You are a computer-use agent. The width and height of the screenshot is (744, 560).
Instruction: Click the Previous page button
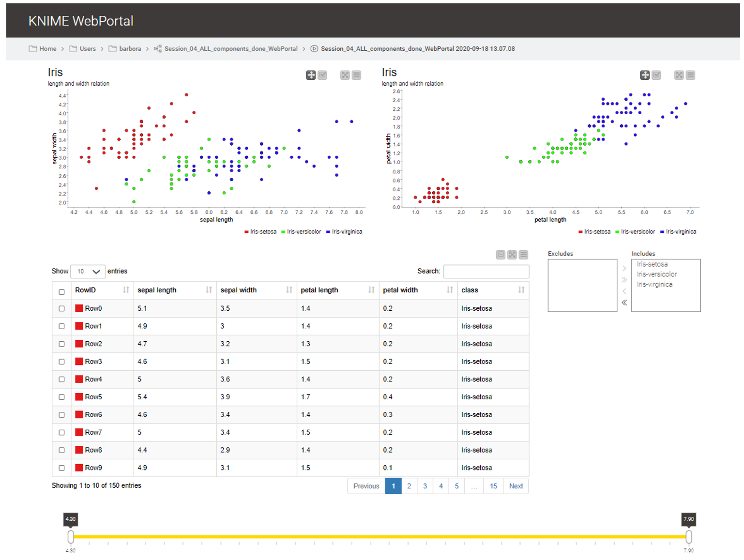click(x=366, y=486)
